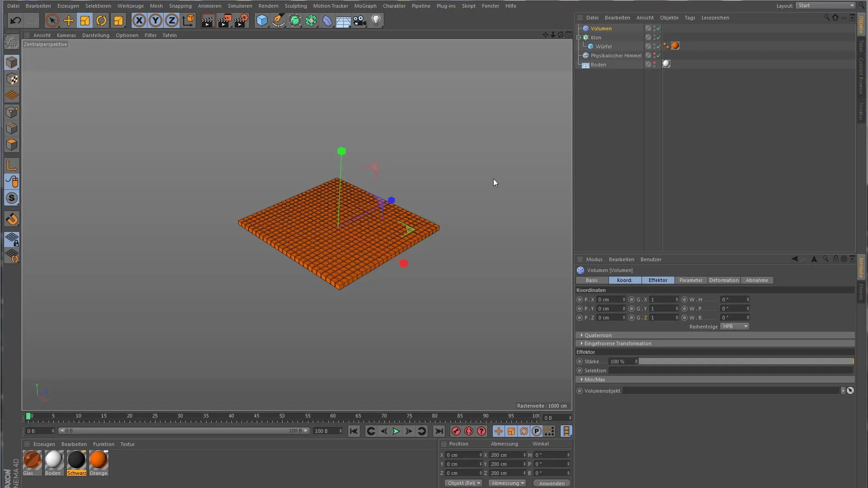Click the Volumenobjekt link field

pyautogui.click(x=731, y=391)
